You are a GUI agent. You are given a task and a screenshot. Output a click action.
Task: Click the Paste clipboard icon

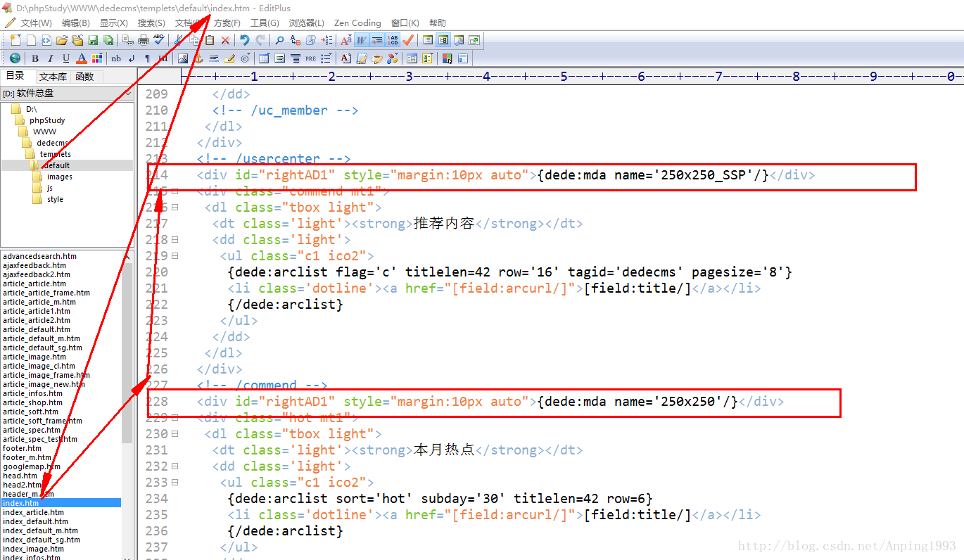[x=210, y=40]
